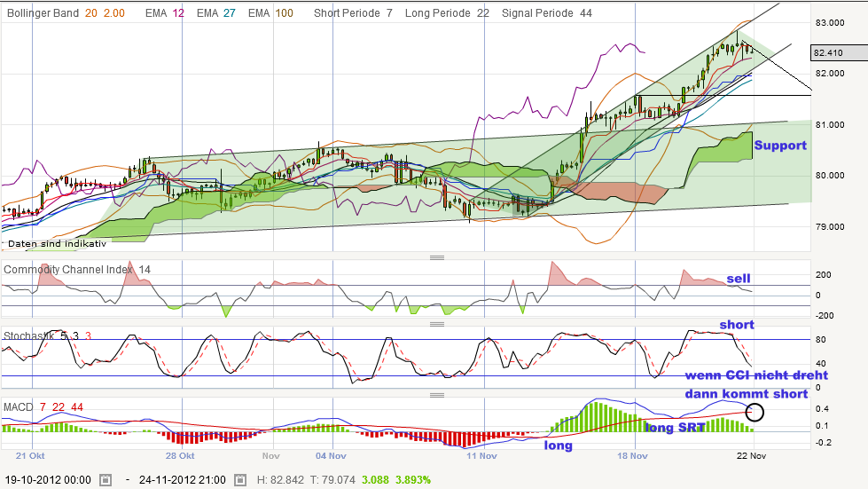Screen dimensions: 868x489
Task: Grab the divider handle above Stochastik panel
Action: 437,324
